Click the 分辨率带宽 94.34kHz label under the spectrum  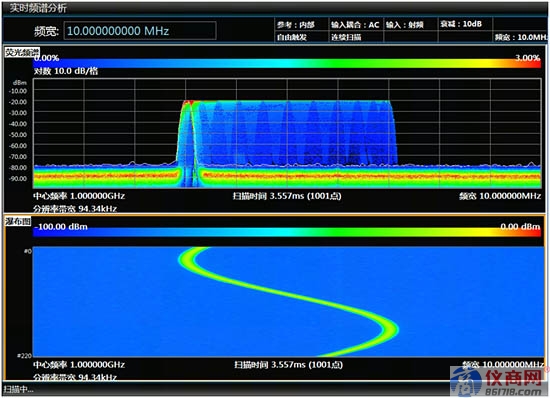coord(75,209)
